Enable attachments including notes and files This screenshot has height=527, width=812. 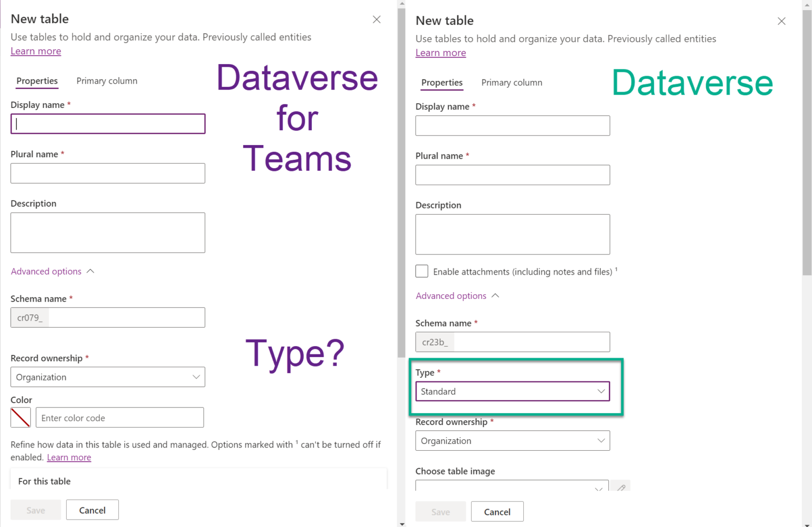click(421, 271)
